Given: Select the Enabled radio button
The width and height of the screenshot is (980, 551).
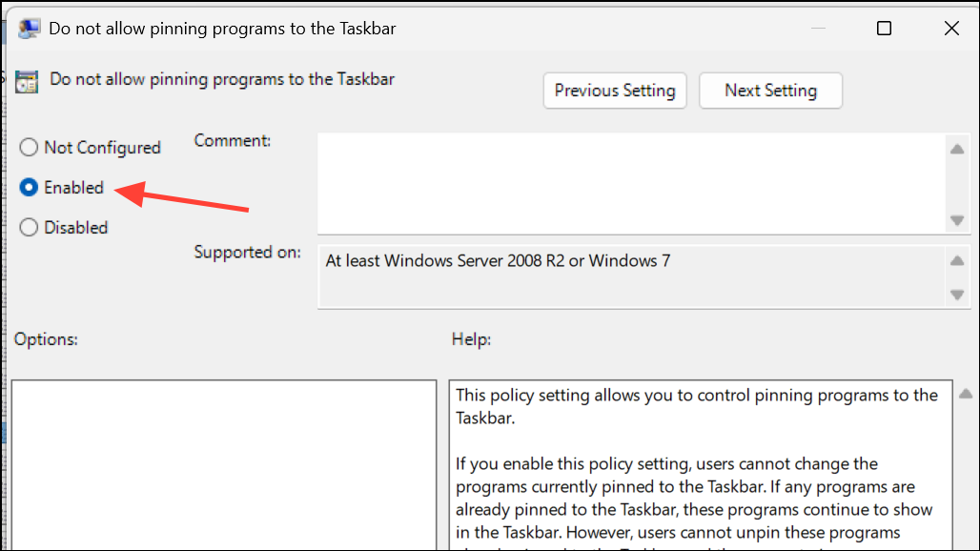Looking at the screenshot, I should click(x=29, y=187).
